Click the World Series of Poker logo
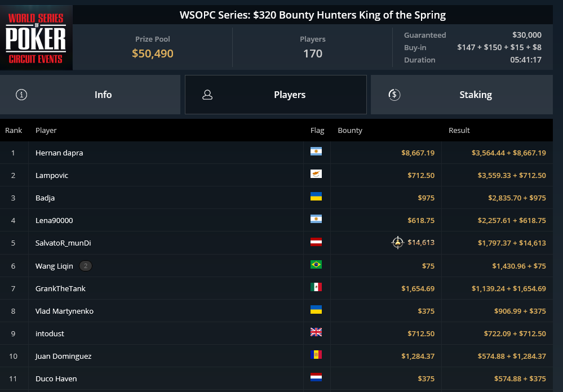 tap(36, 38)
